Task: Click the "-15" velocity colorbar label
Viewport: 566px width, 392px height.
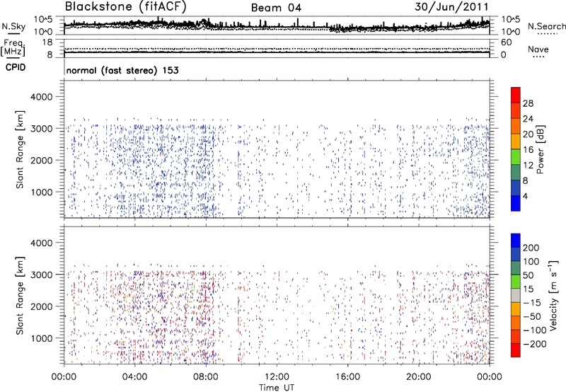Action: 532,303
